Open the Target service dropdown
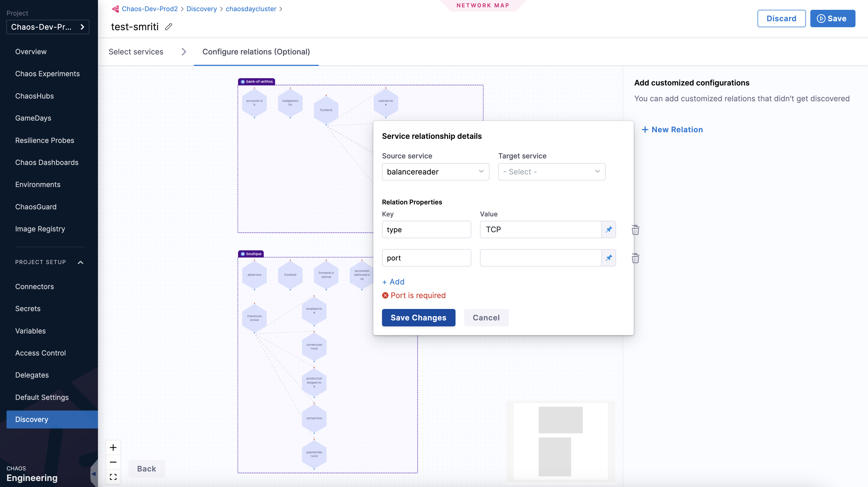This screenshot has width=868, height=487. click(x=551, y=172)
